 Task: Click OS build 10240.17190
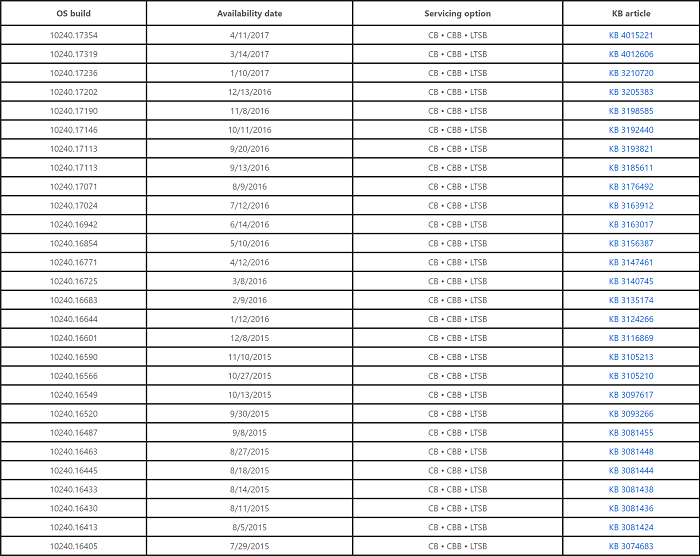74,111
